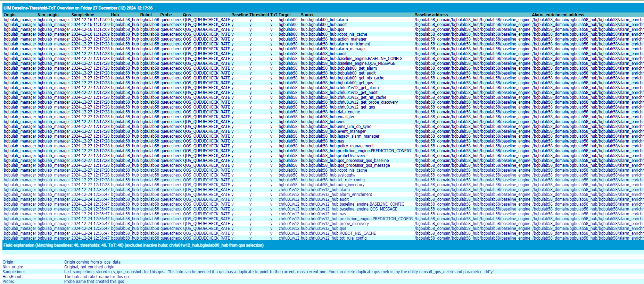Click the Threshold column header
Viewport: 644px width, 284px height.
259,15
